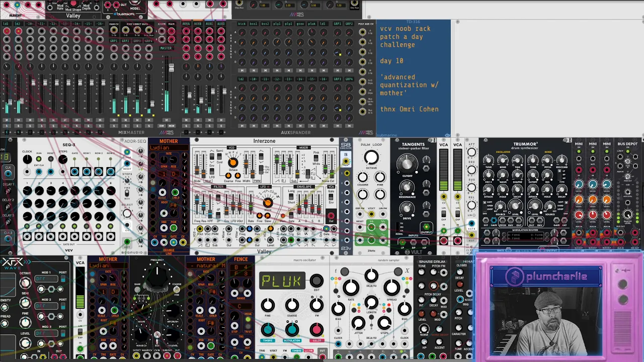The width and height of the screenshot is (644, 362).
Task: Click the MixMaster master fader
Action: 171,67
